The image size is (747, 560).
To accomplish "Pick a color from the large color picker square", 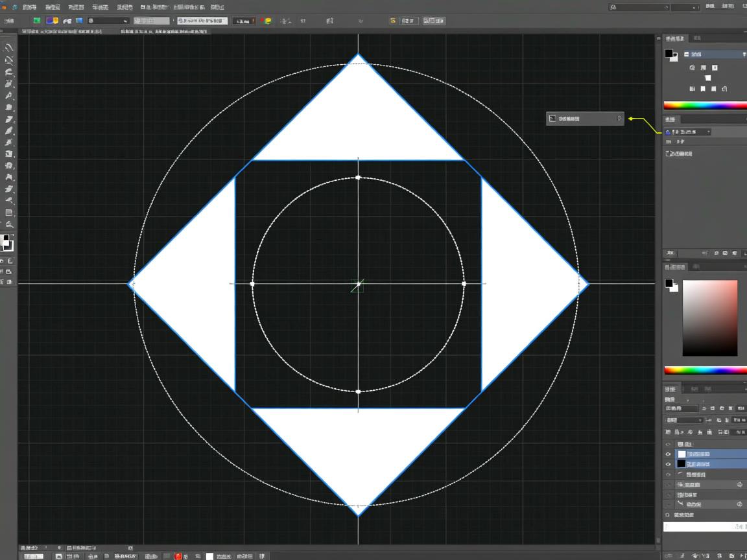I will tap(709, 318).
